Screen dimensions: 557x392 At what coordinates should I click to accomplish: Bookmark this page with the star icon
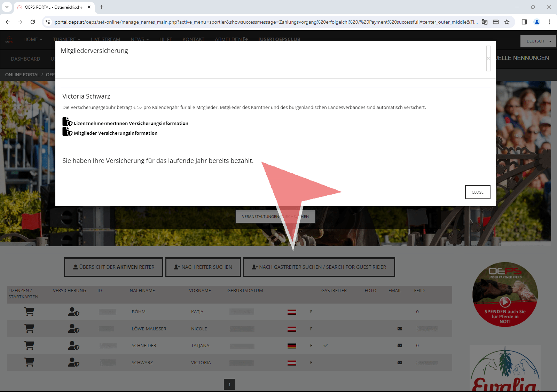click(x=507, y=22)
